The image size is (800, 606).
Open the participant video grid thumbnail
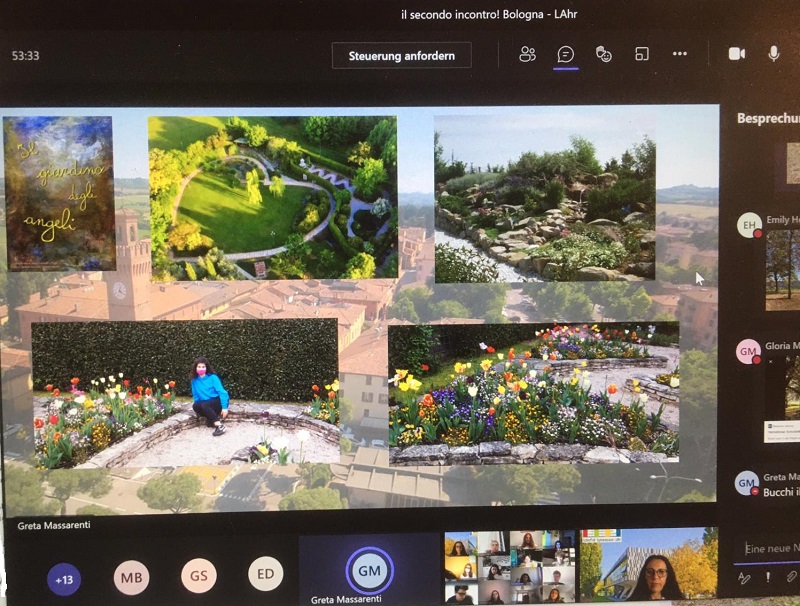[x=509, y=567]
